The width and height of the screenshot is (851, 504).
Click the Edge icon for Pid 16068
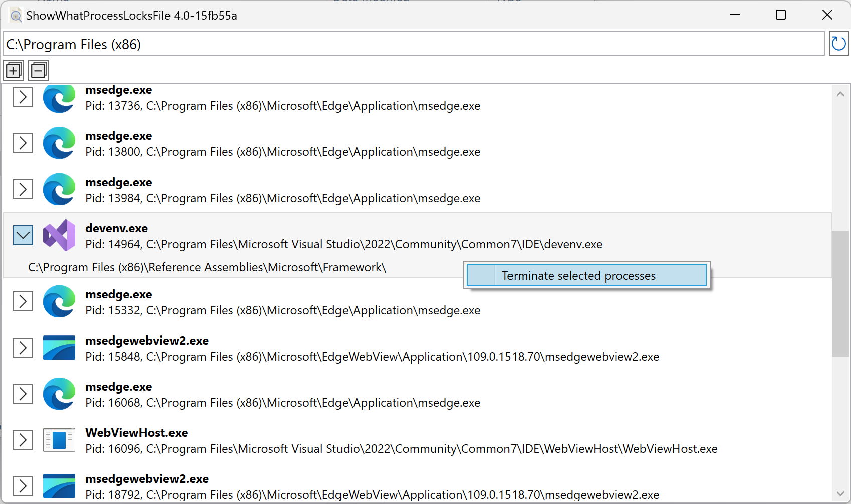click(59, 394)
